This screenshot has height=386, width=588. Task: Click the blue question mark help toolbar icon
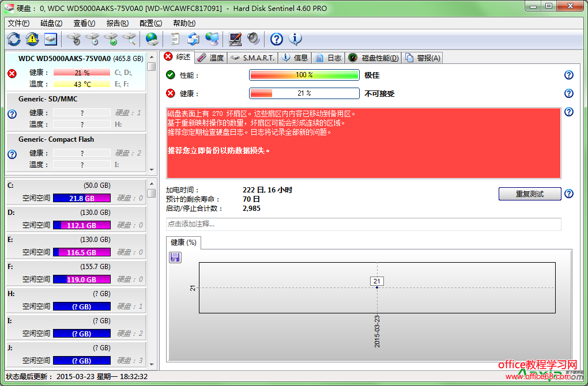pyautogui.click(x=276, y=39)
